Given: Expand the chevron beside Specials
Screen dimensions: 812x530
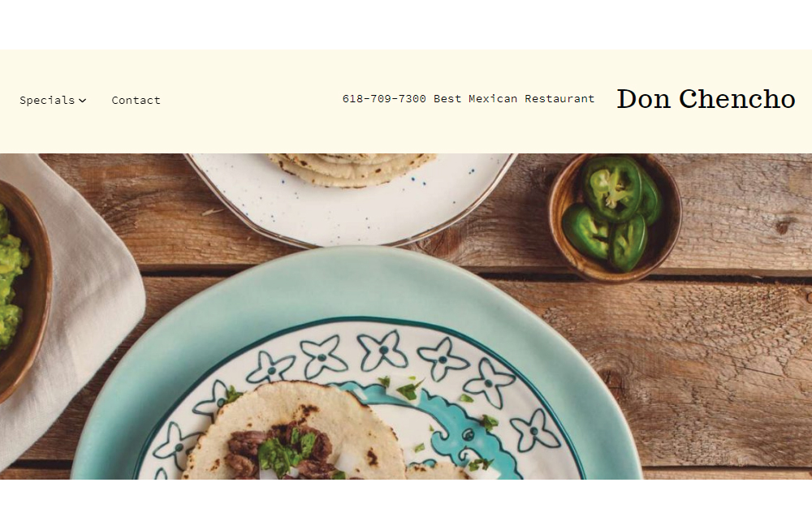Looking at the screenshot, I should click(82, 101).
